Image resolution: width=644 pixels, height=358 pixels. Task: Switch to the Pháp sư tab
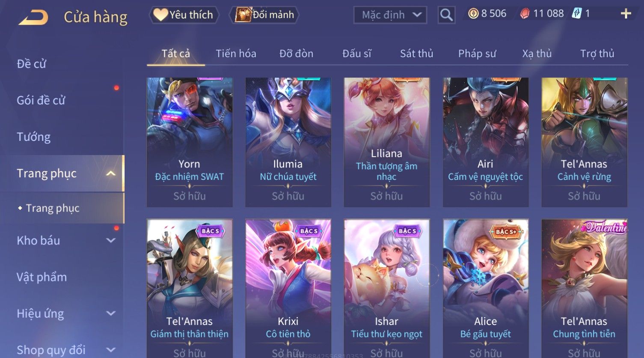(477, 54)
